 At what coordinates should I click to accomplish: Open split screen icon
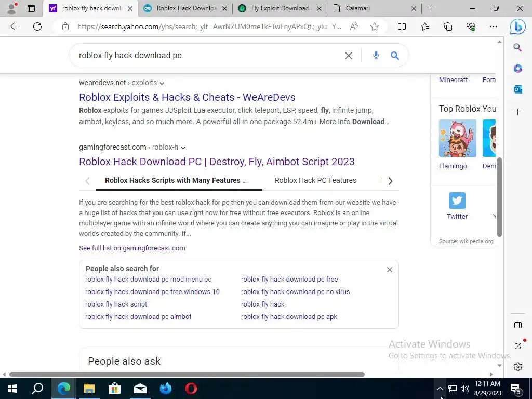402,26
